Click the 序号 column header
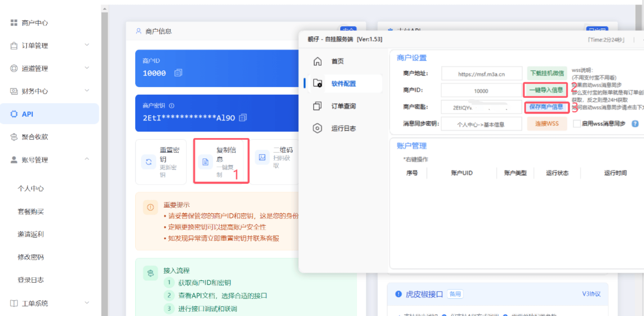 click(412, 173)
